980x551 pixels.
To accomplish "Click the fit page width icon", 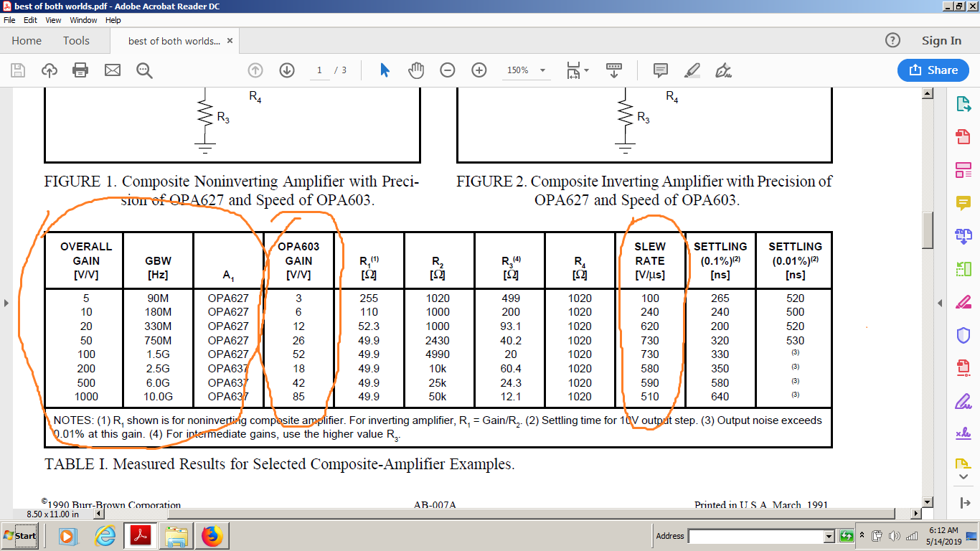I will 573,70.
